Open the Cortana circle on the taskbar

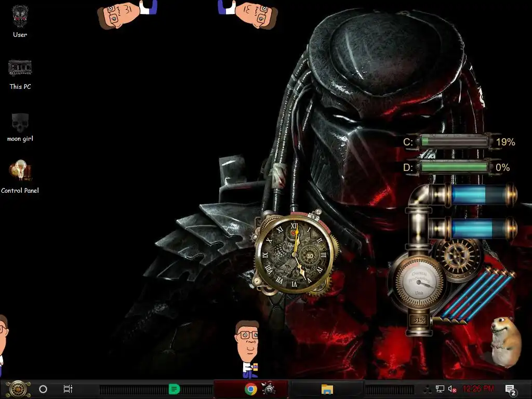click(x=43, y=389)
